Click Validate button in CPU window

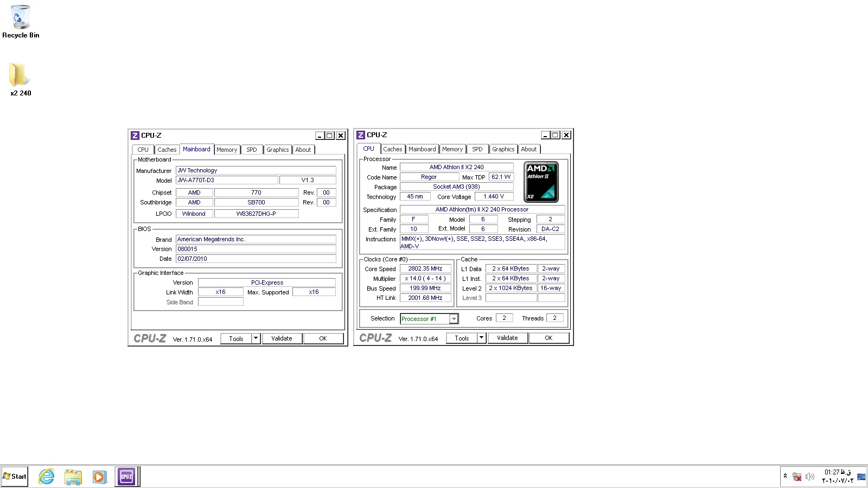click(508, 338)
